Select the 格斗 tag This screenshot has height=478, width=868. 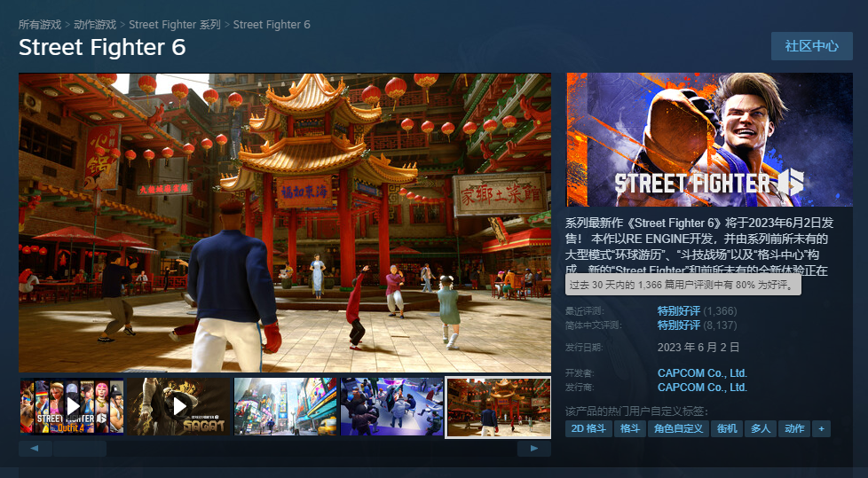click(630, 428)
